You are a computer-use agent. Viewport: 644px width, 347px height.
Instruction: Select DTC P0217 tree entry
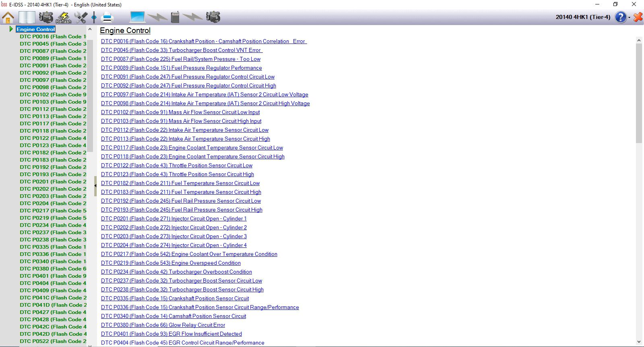coord(53,210)
